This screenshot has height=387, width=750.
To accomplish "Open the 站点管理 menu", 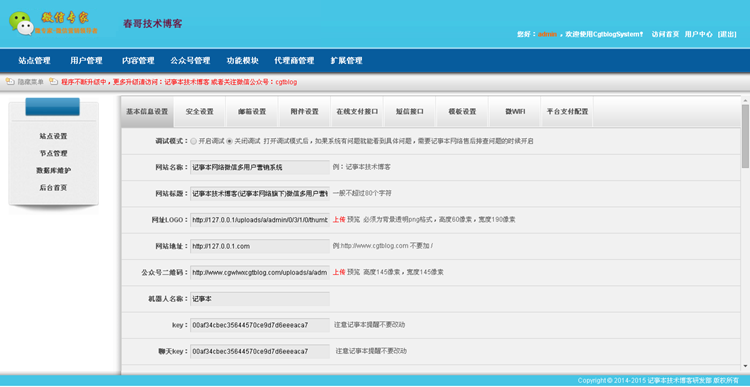I will 34,61.
